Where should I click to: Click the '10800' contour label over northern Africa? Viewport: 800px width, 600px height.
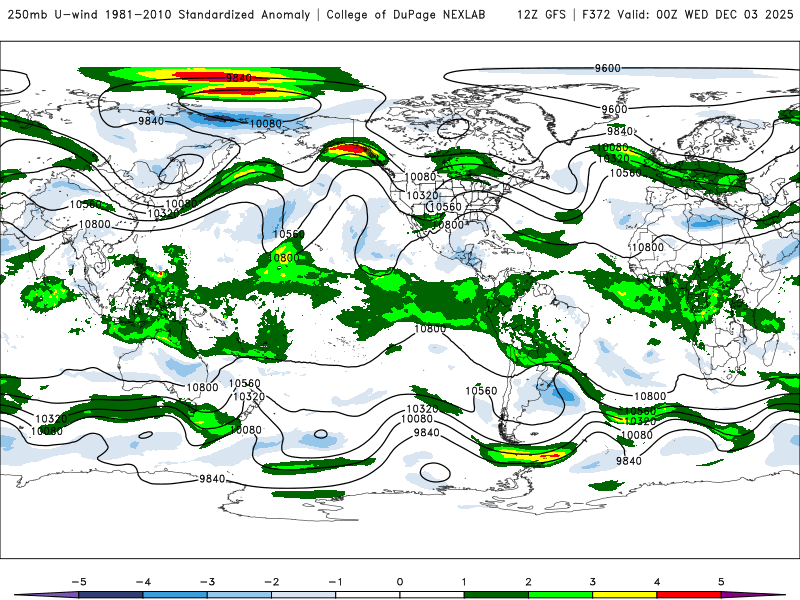648,247
